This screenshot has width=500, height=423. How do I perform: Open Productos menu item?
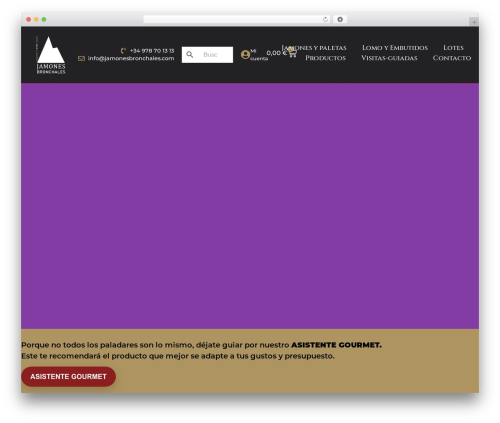(x=325, y=58)
